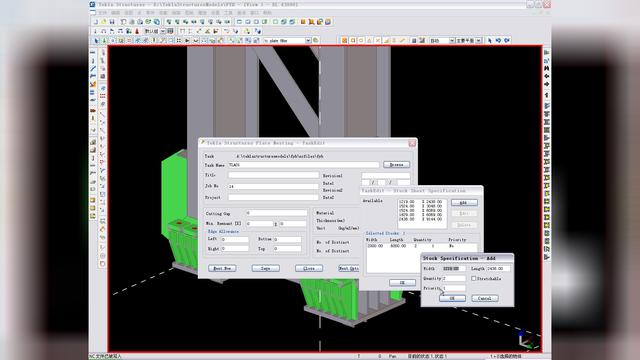Viewport: 640px width, 360px height.
Task: Select the selected stock row 2000.00
Action: 421,246
